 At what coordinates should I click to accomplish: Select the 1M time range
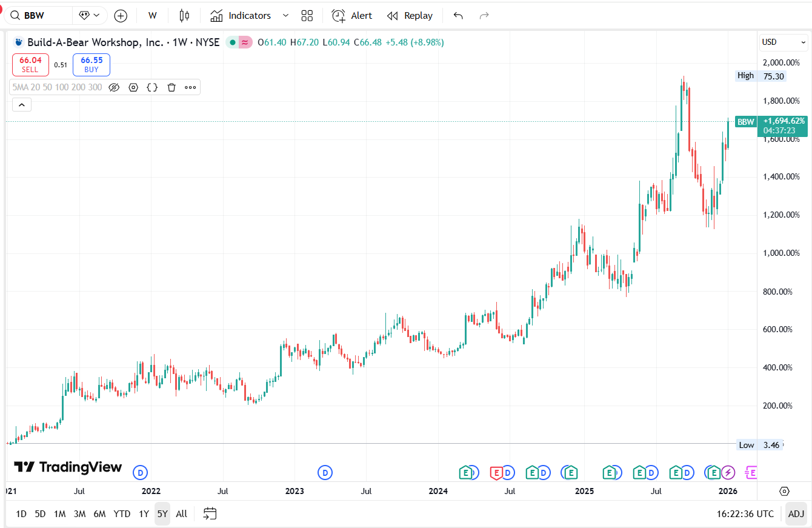(59, 514)
